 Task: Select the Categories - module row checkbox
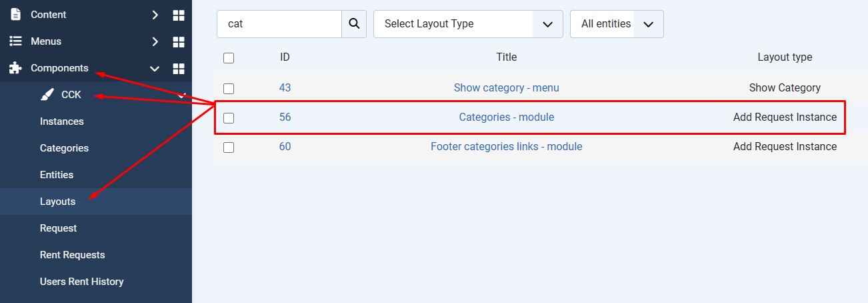(229, 117)
